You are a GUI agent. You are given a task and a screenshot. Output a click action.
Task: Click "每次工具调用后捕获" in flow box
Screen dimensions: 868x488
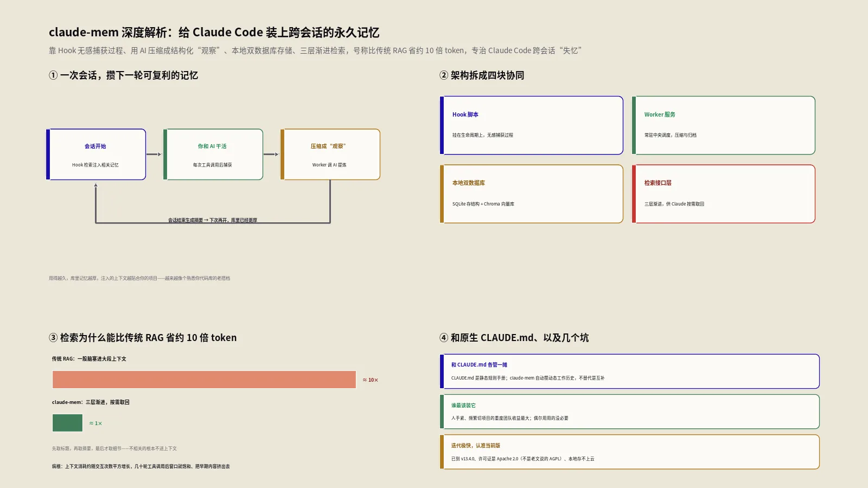coord(212,165)
